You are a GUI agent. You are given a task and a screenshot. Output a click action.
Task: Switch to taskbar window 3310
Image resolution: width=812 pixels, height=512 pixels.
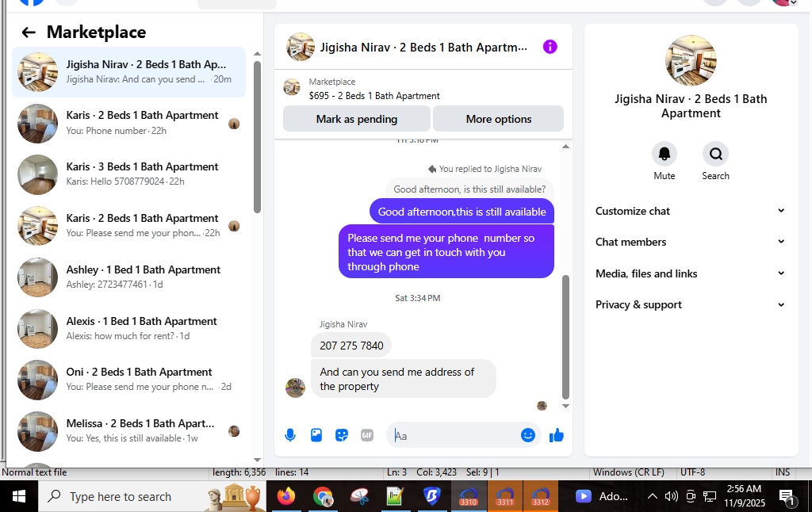(469, 496)
